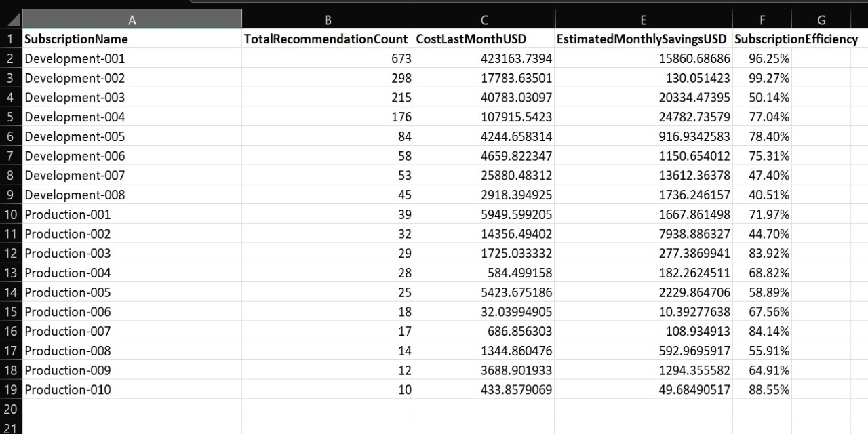
Task: Select the CostLastMonthUSD column header C
Action: pos(484,18)
